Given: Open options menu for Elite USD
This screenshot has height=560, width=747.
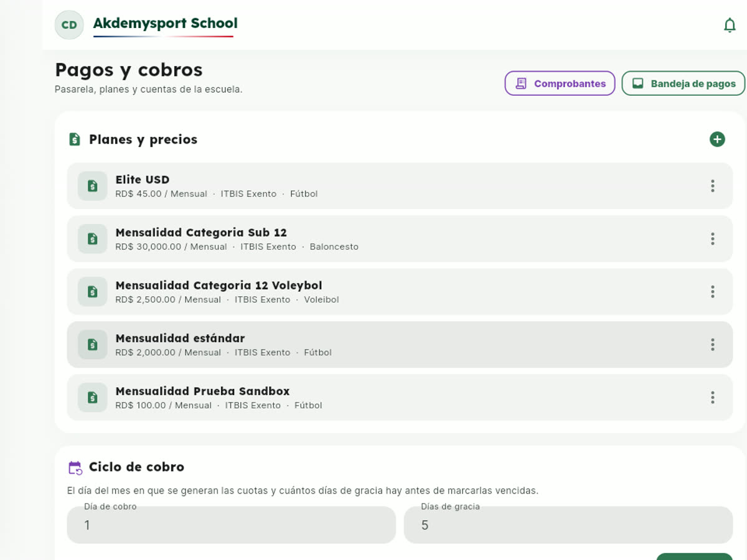Looking at the screenshot, I should 712,186.
